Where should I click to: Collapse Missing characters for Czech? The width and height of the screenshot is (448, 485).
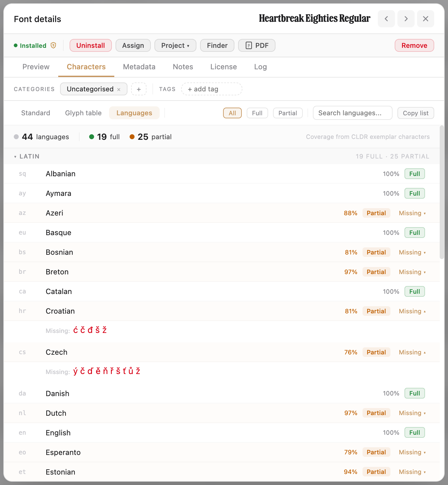tap(412, 352)
